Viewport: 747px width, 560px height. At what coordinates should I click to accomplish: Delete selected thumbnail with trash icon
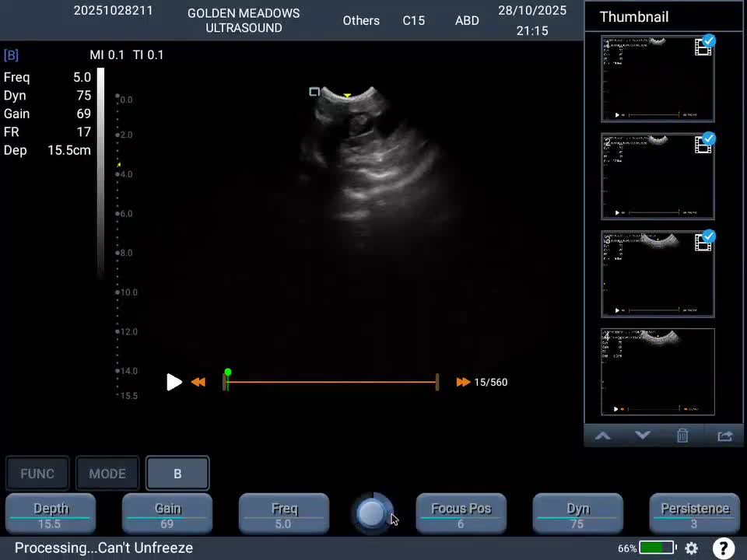coord(682,436)
